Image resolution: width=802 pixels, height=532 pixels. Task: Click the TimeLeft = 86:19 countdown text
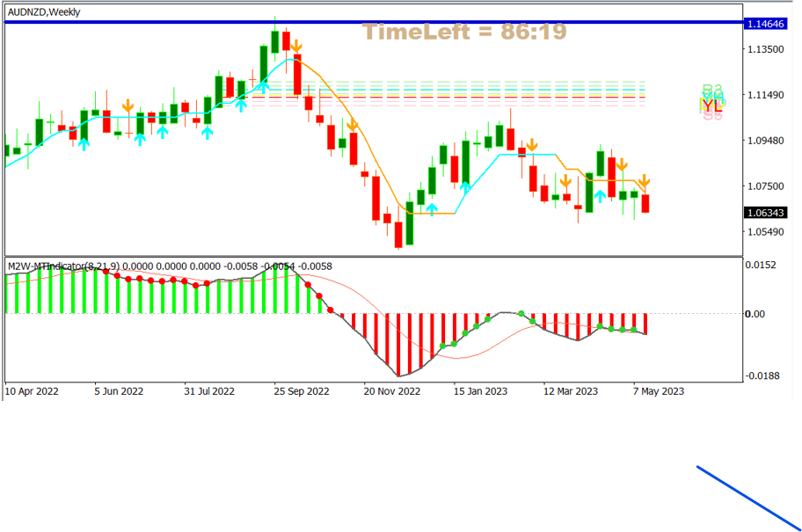(466, 33)
